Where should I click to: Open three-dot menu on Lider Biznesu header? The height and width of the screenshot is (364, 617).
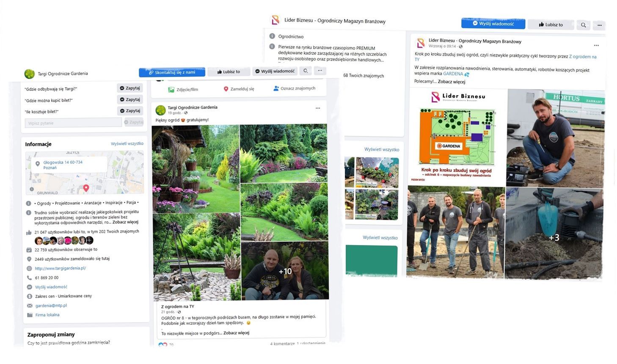point(599,25)
